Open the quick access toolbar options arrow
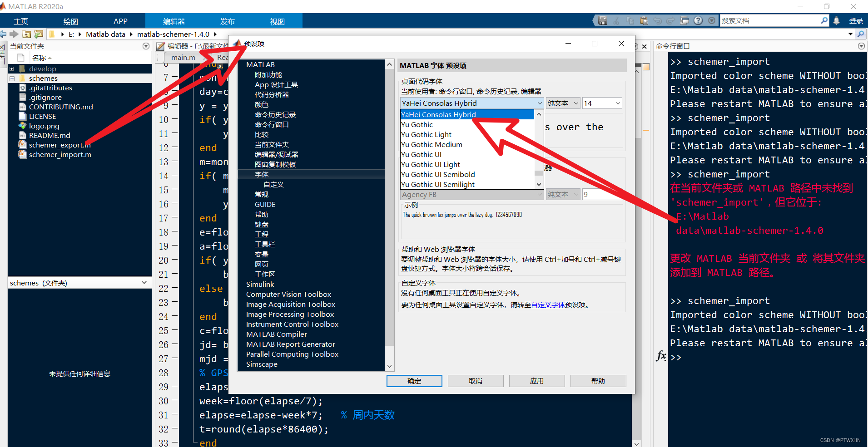 (712, 20)
